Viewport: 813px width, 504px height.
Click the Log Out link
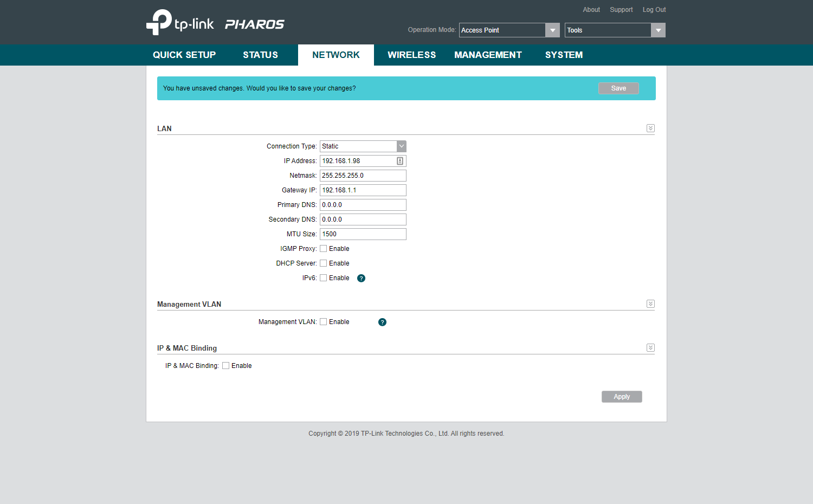(x=654, y=10)
